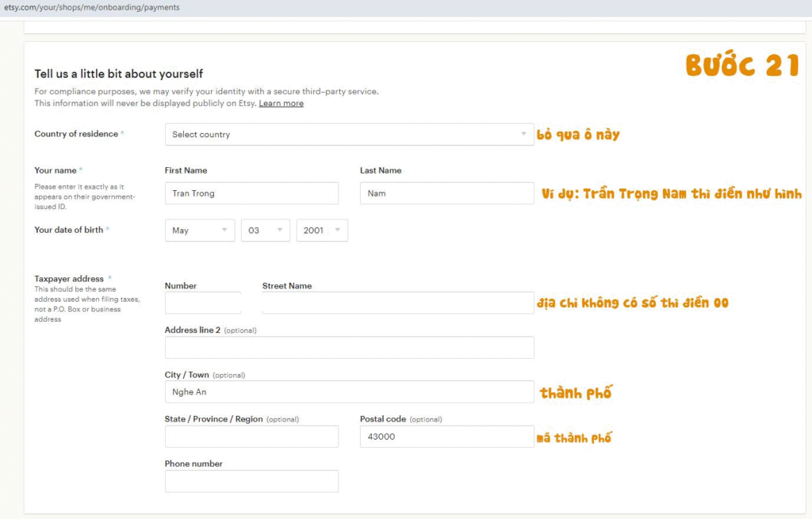Click the Postal code field showing 43000
This screenshot has height=519, width=812.
coord(446,437)
